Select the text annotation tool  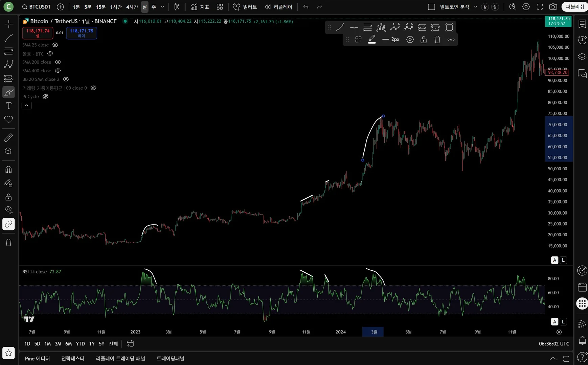pyautogui.click(x=8, y=106)
